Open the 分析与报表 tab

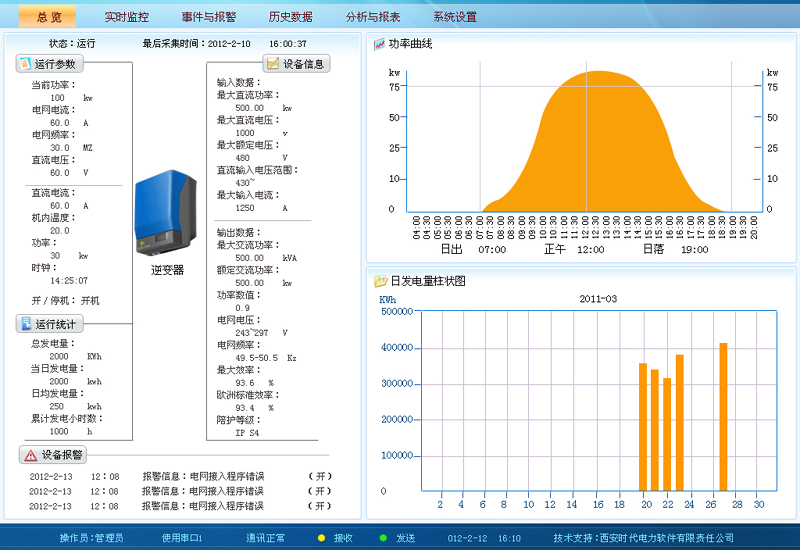pyautogui.click(x=373, y=17)
